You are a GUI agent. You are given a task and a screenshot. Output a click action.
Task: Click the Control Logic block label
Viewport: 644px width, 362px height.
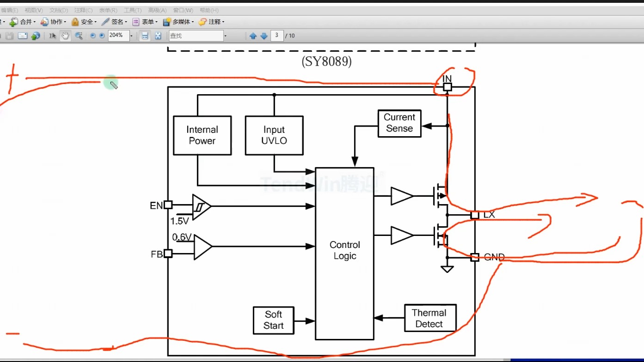tap(345, 250)
